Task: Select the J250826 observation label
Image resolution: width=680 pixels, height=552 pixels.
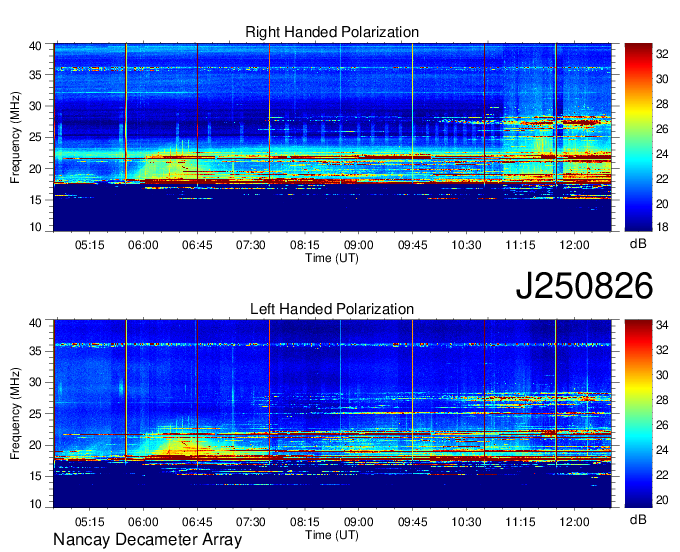Action: pyautogui.click(x=584, y=286)
